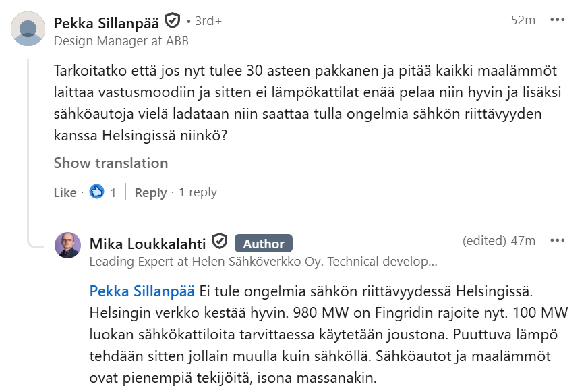Like Pekka Sillanpää's comment
Image resolution: width=588 pixels, height=390 pixels.
click(65, 192)
